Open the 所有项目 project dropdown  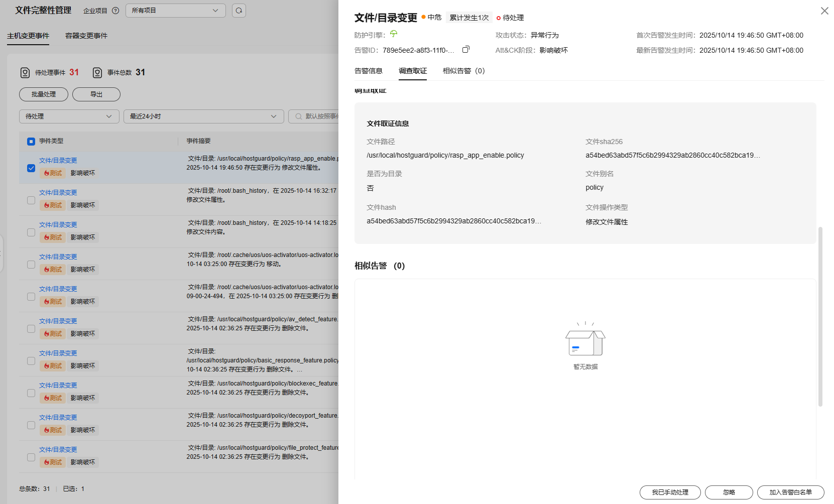tap(176, 11)
